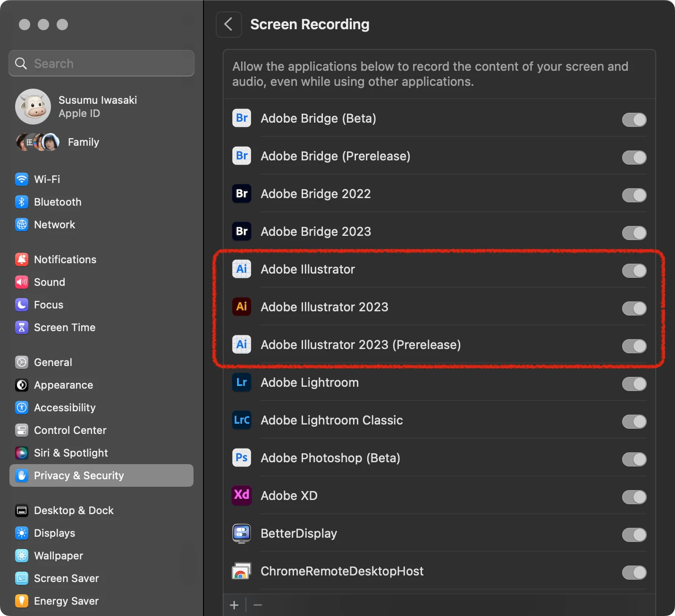Open Privacy & Security settings
Image resolution: width=675 pixels, height=616 pixels.
(x=101, y=475)
